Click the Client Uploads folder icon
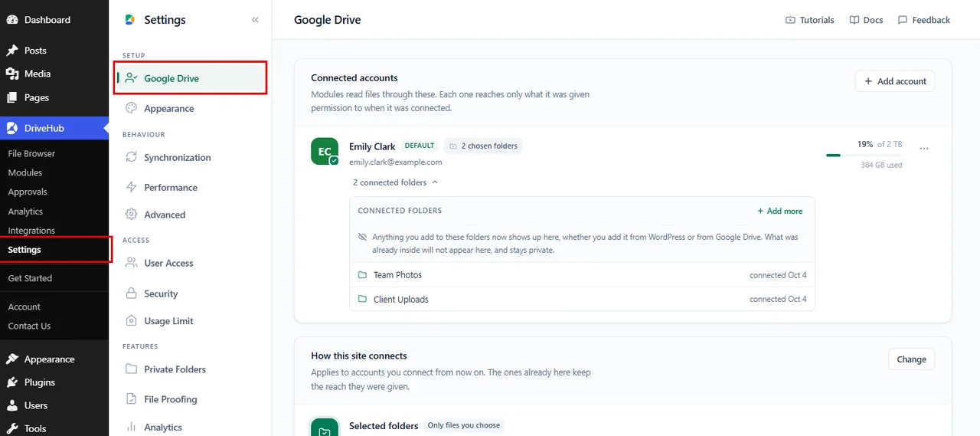This screenshot has width=980, height=436. [x=363, y=300]
